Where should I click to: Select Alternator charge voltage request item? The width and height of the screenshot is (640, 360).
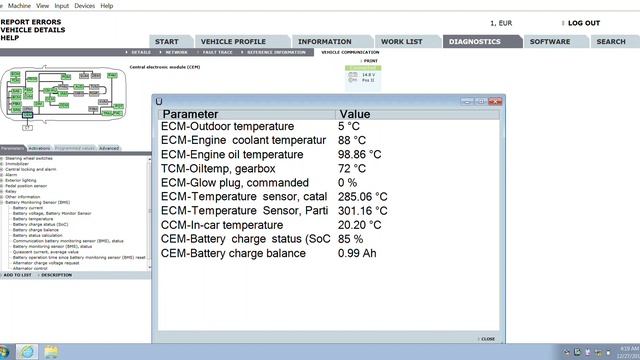46,263
